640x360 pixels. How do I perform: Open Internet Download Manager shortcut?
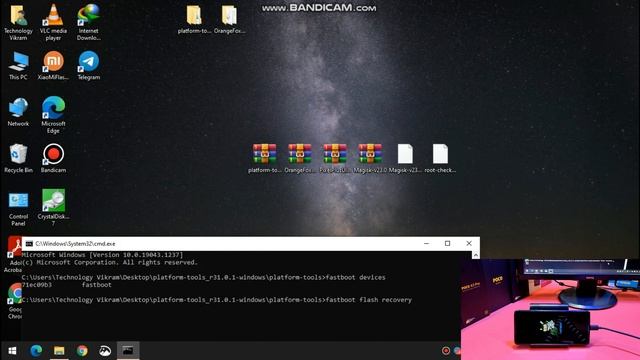click(89, 22)
